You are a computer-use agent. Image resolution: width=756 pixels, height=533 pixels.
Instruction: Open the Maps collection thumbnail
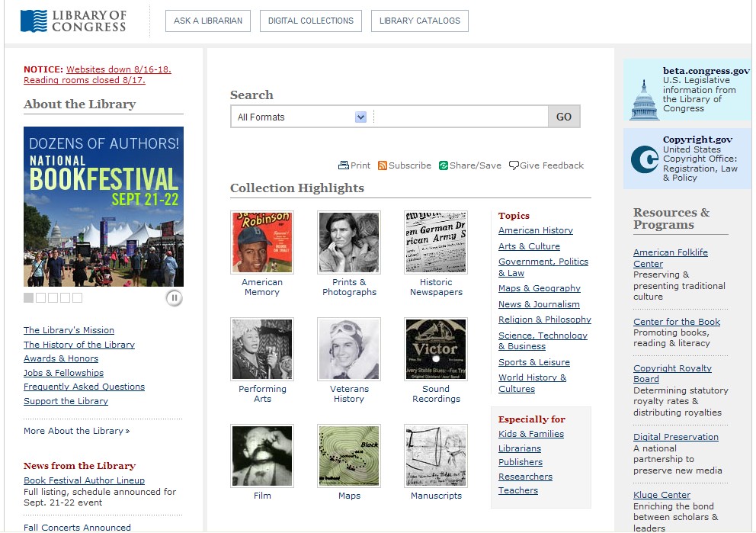click(349, 456)
